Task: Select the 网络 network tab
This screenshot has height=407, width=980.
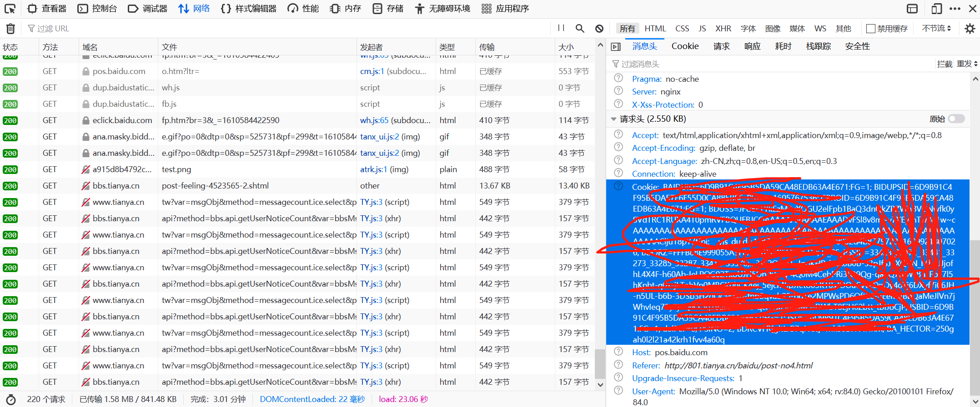Action: pos(194,9)
